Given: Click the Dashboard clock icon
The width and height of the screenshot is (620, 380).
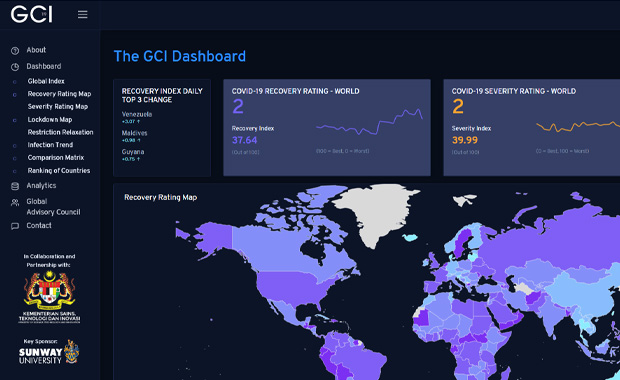Looking at the screenshot, I should click(x=15, y=67).
